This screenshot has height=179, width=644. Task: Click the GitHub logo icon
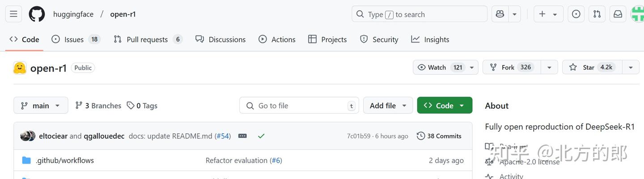[37, 14]
